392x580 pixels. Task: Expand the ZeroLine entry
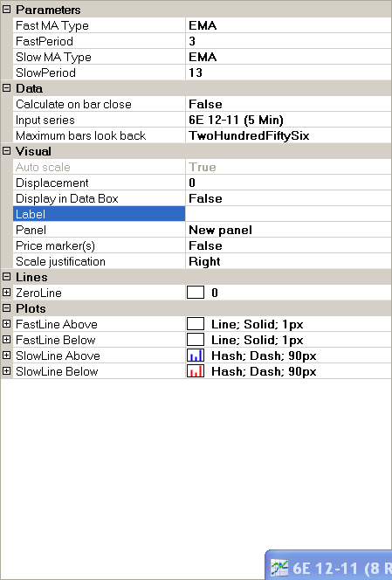click(6, 293)
